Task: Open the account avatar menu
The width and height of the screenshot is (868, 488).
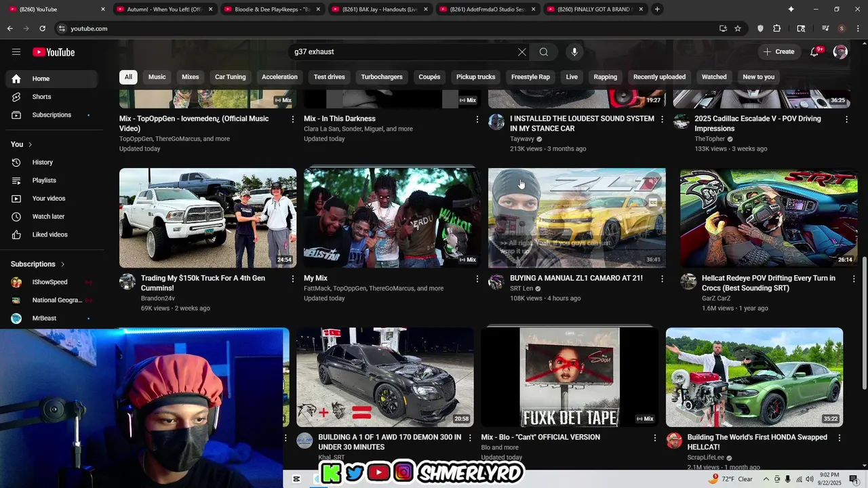Action: (840, 52)
